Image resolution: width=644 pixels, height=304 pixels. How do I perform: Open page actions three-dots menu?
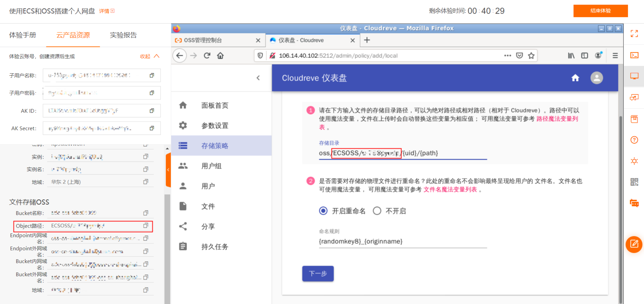(x=507, y=56)
